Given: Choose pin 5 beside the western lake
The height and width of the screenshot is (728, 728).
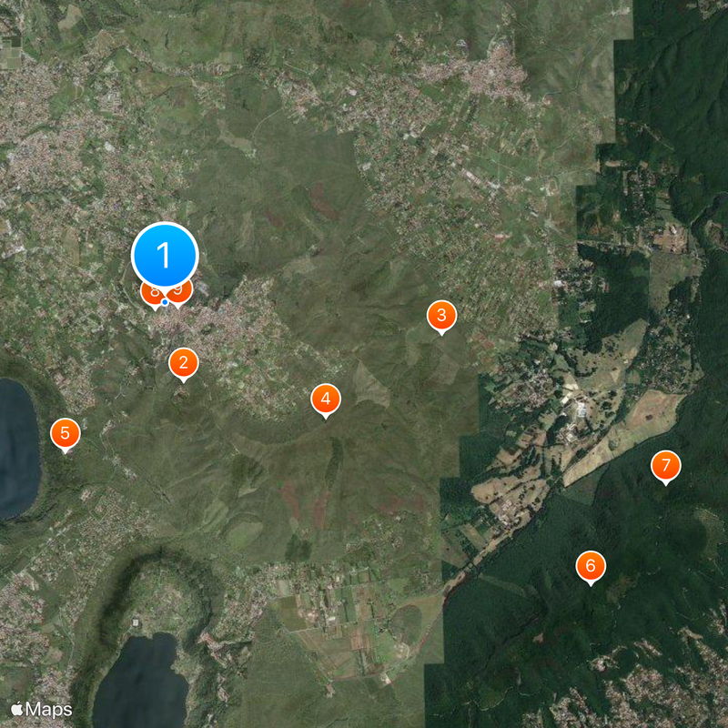Looking at the screenshot, I should tap(65, 433).
